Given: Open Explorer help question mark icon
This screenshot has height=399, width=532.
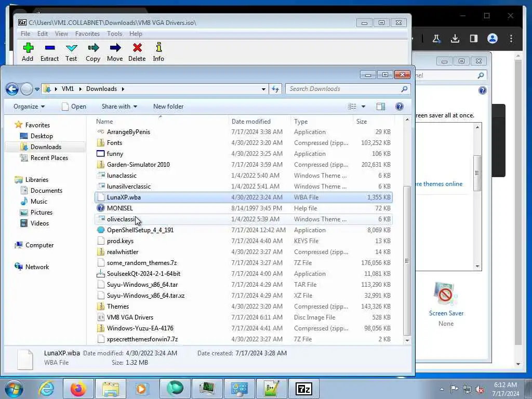Looking at the screenshot, I should point(400,107).
